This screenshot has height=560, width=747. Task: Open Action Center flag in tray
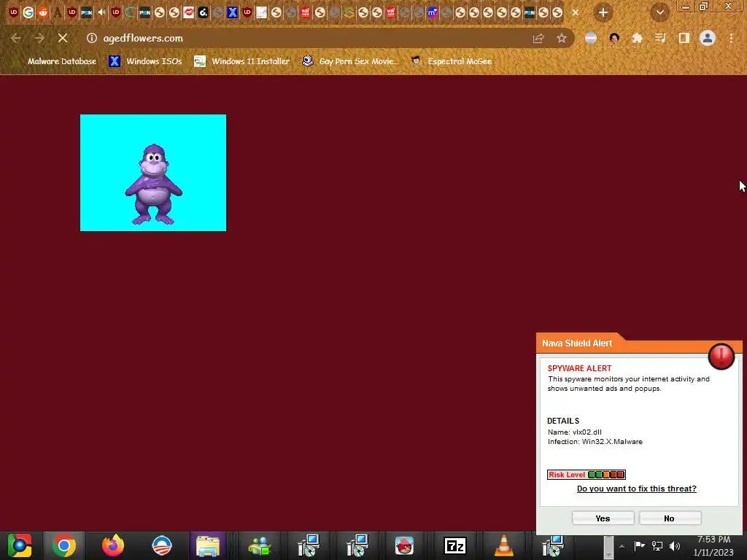pyautogui.click(x=639, y=545)
